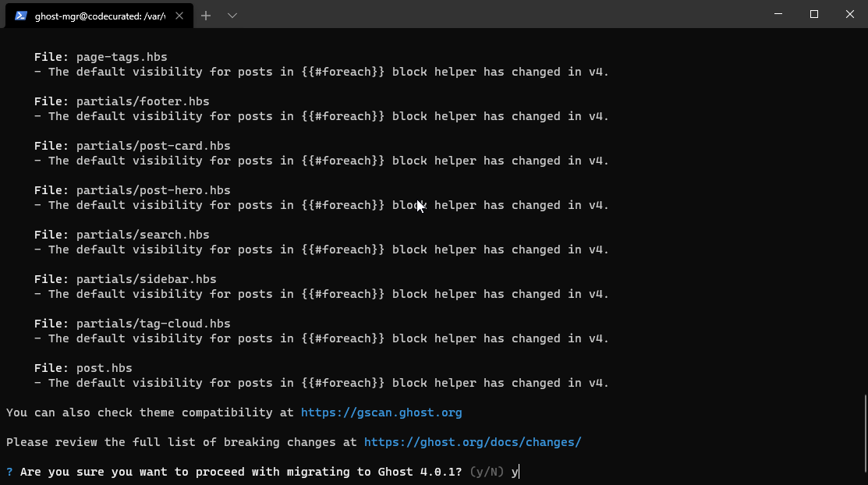Open the gscan.ghost.org link

pyautogui.click(x=381, y=412)
